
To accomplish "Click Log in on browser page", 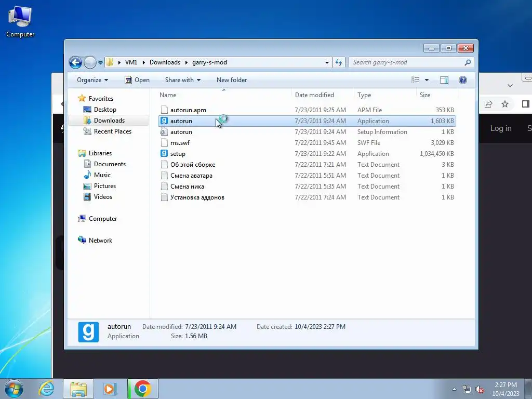I will coord(500,128).
